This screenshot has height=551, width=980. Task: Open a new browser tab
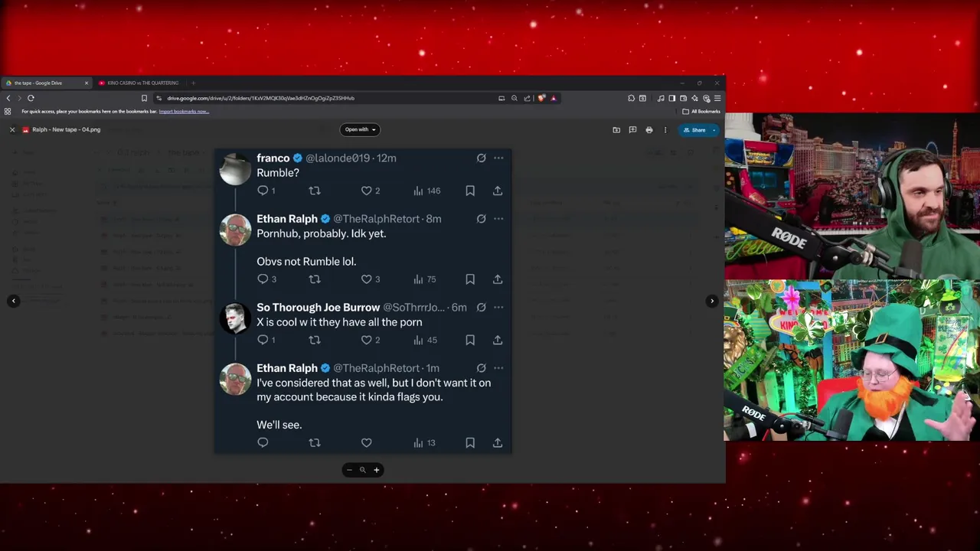pos(193,83)
